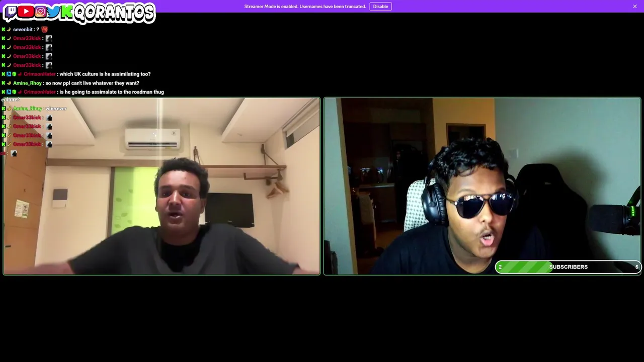
Task: Click the current subscriber count 2 on the goal bar
Action: 500,267
